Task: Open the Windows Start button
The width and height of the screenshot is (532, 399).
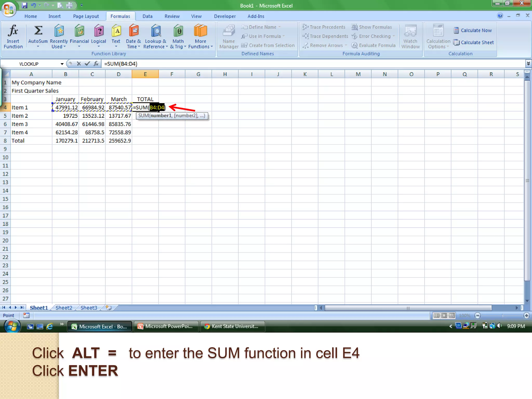Action: click(12, 326)
